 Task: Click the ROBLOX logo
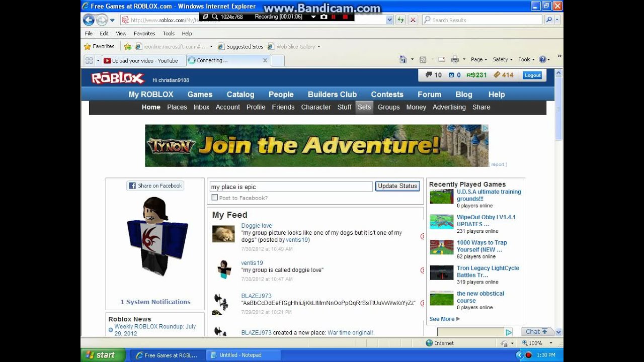pos(117,78)
